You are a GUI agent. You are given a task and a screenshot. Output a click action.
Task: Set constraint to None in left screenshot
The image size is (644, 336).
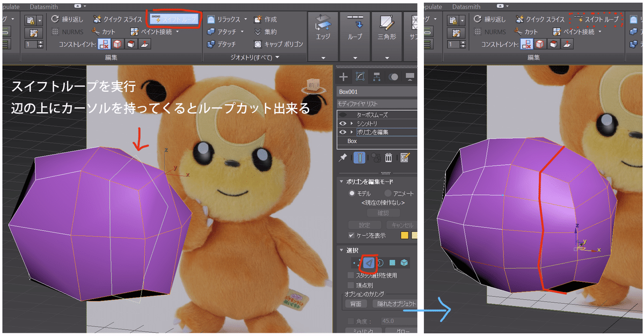click(104, 44)
